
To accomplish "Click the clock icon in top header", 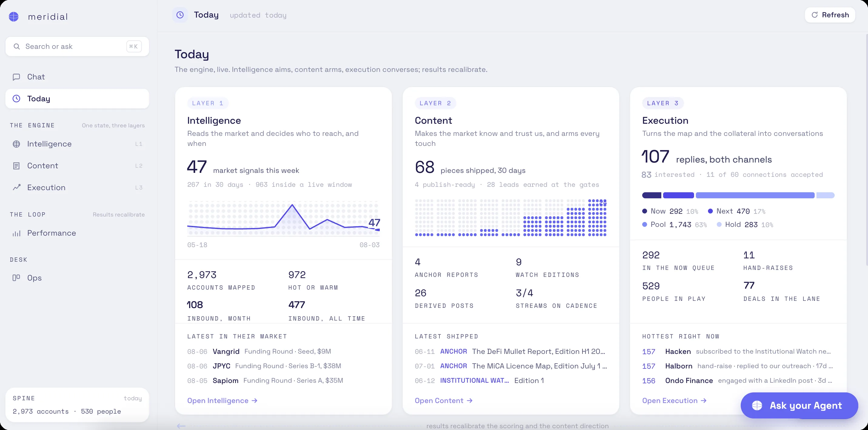I will 180,15.
